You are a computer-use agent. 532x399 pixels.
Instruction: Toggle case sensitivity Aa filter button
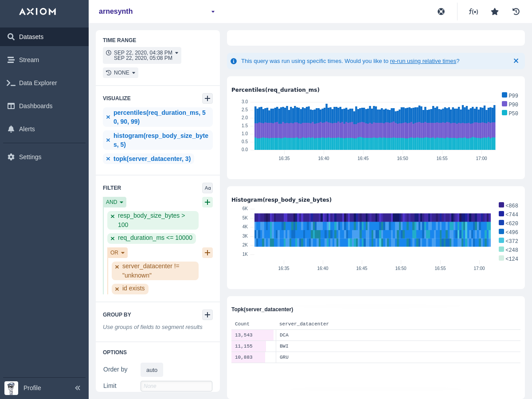pyautogui.click(x=207, y=188)
